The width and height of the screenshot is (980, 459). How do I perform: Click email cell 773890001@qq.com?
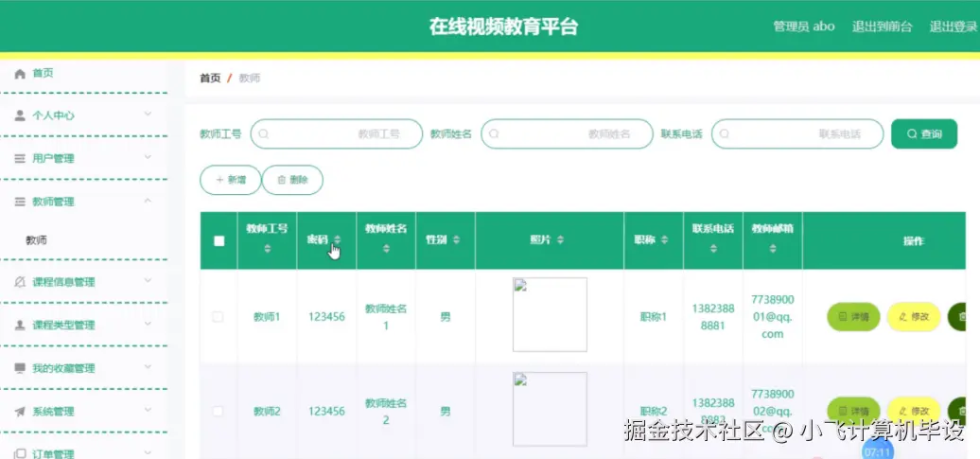(773, 316)
